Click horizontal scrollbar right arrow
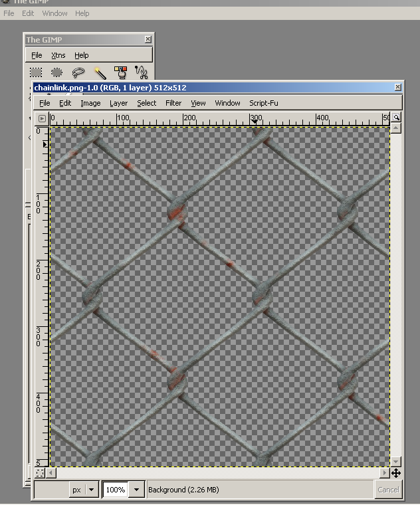The width and height of the screenshot is (420, 505). click(384, 473)
